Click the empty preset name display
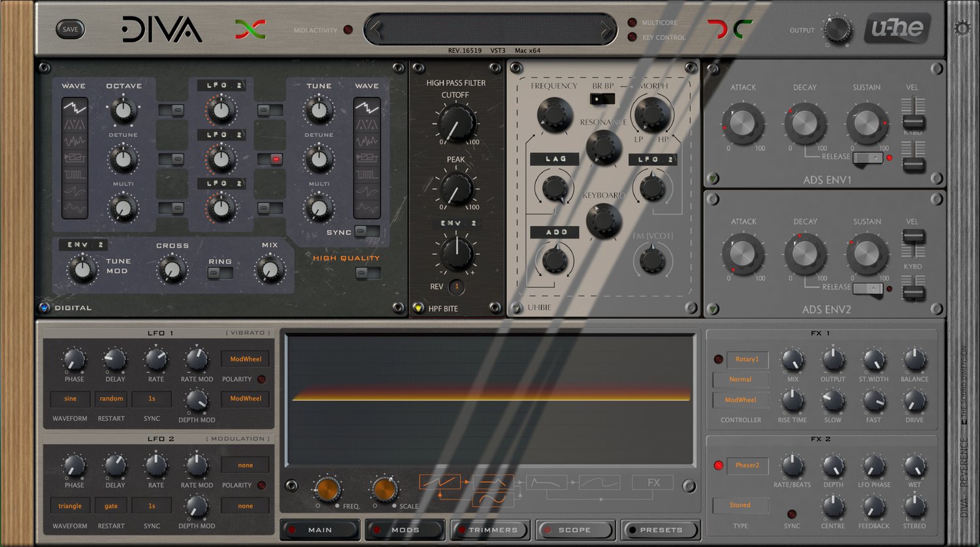Viewport: 980px width, 547px height. pyautogui.click(x=491, y=29)
